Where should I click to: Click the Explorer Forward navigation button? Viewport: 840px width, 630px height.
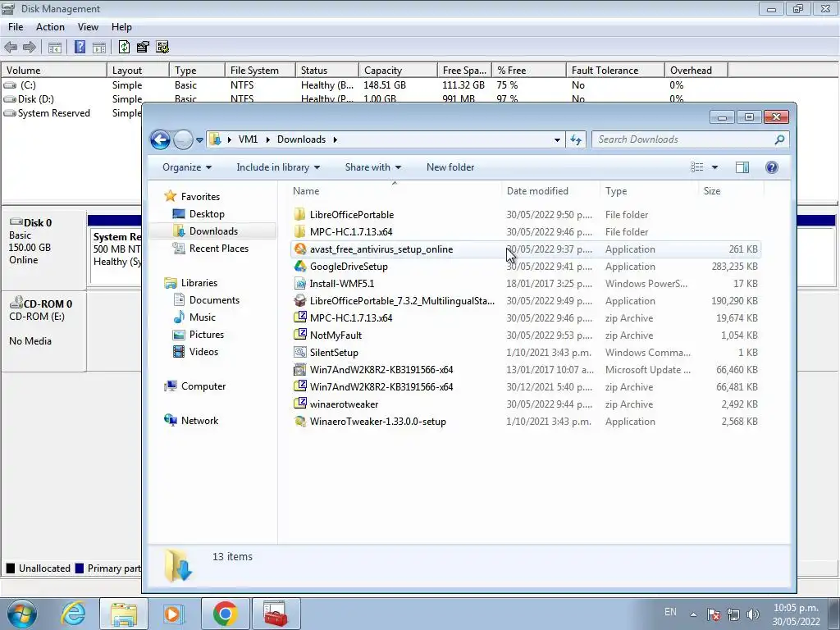183,139
